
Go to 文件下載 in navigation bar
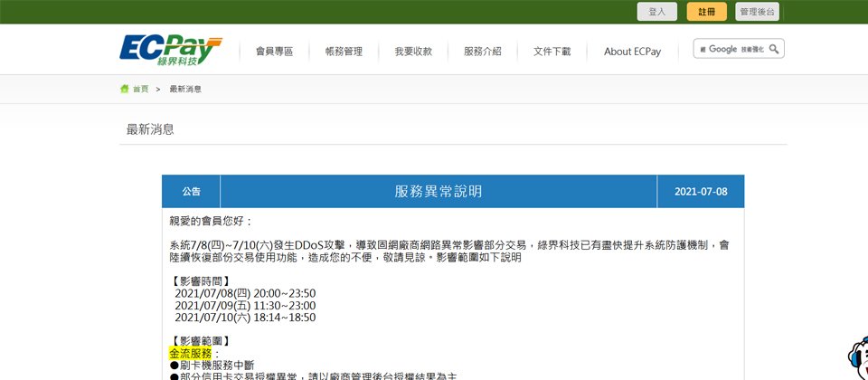552,52
